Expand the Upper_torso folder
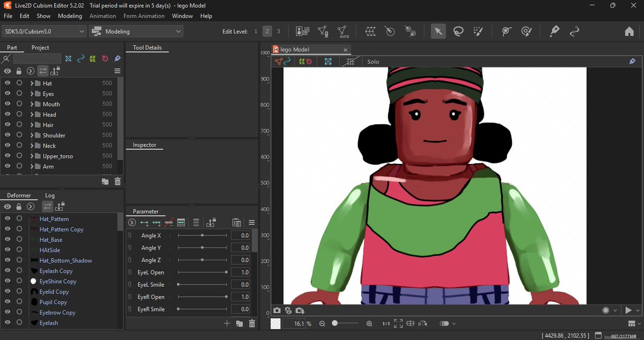The width and height of the screenshot is (644, 340). coord(32,156)
